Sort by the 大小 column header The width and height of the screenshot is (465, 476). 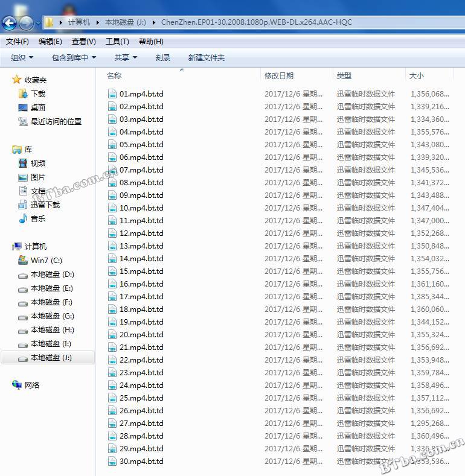pyautogui.click(x=416, y=75)
